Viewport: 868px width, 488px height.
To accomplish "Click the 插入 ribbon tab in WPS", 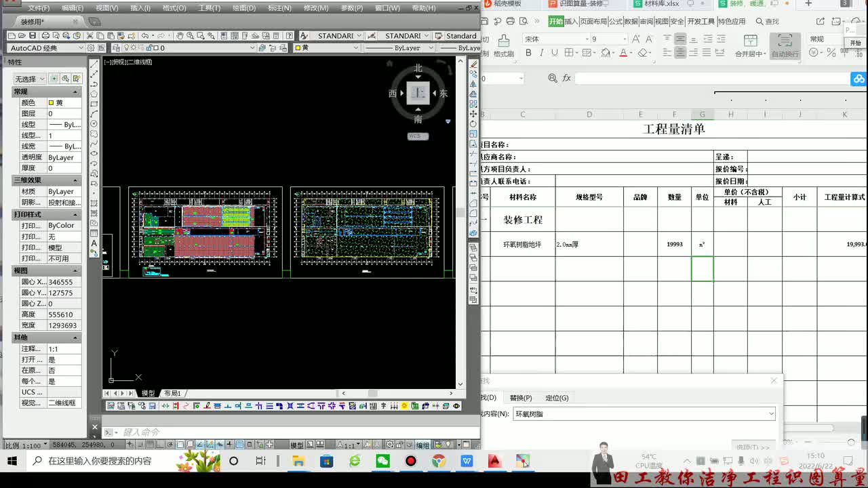I will click(x=572, y=22).
